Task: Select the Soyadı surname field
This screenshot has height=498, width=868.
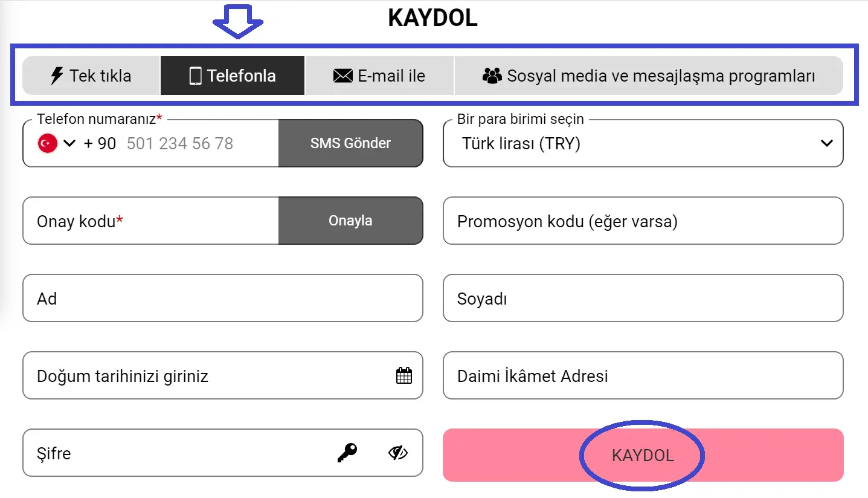Action: (643, 298)
